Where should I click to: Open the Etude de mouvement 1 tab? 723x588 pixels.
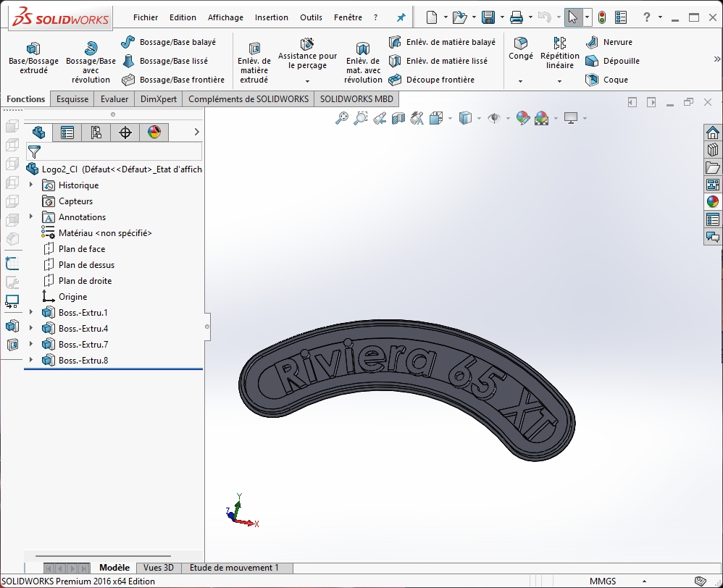[x=234, y=568]
